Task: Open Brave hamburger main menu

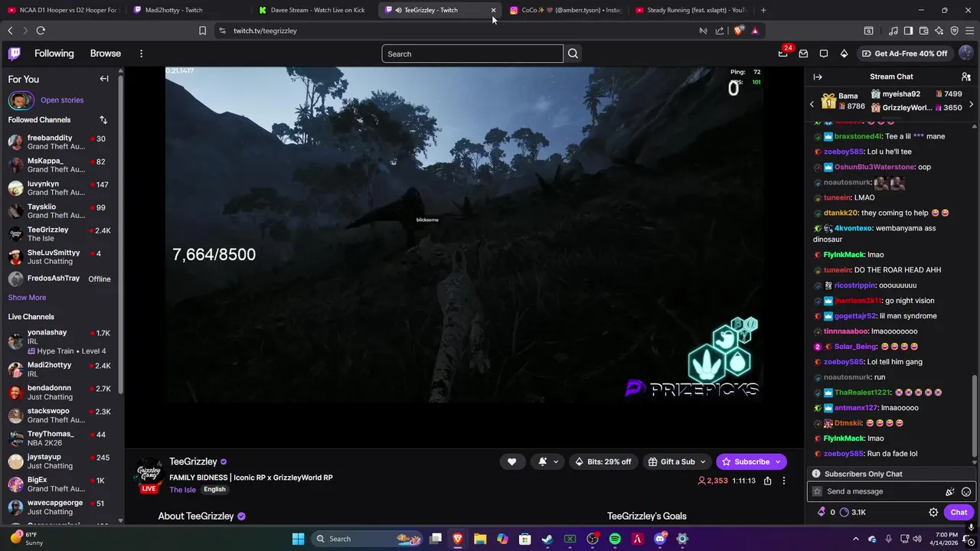Action: pyautogui.click(x=970, y=31)
